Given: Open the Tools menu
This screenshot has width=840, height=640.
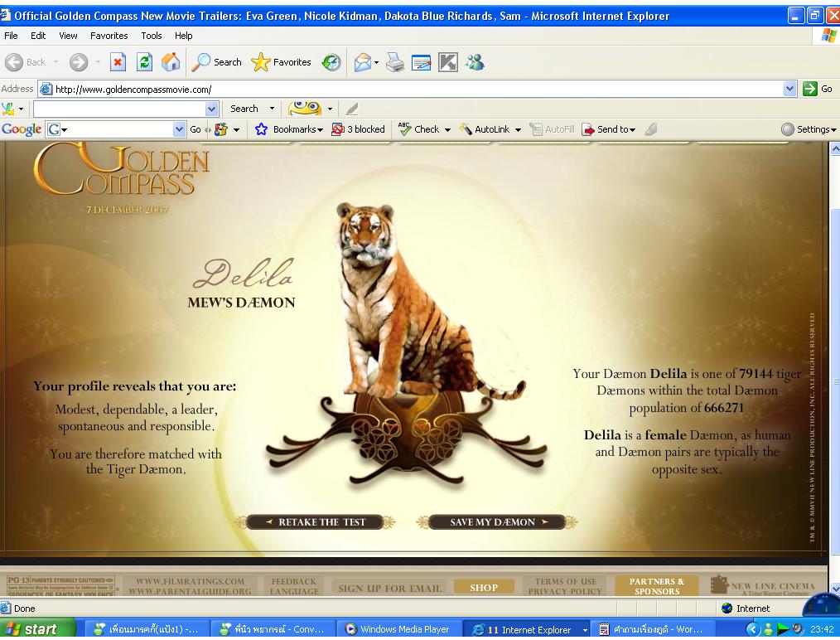Looking at the screenshot, I should (152, 36).
